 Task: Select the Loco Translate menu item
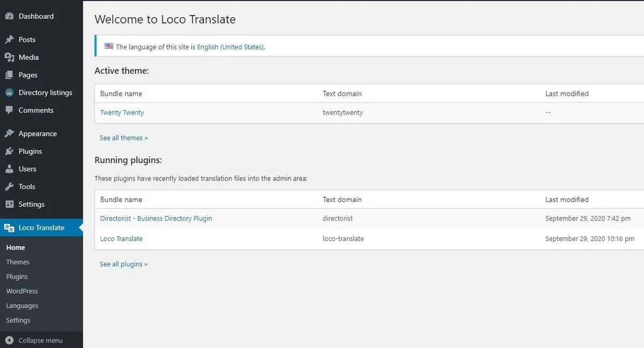(41, 228)
